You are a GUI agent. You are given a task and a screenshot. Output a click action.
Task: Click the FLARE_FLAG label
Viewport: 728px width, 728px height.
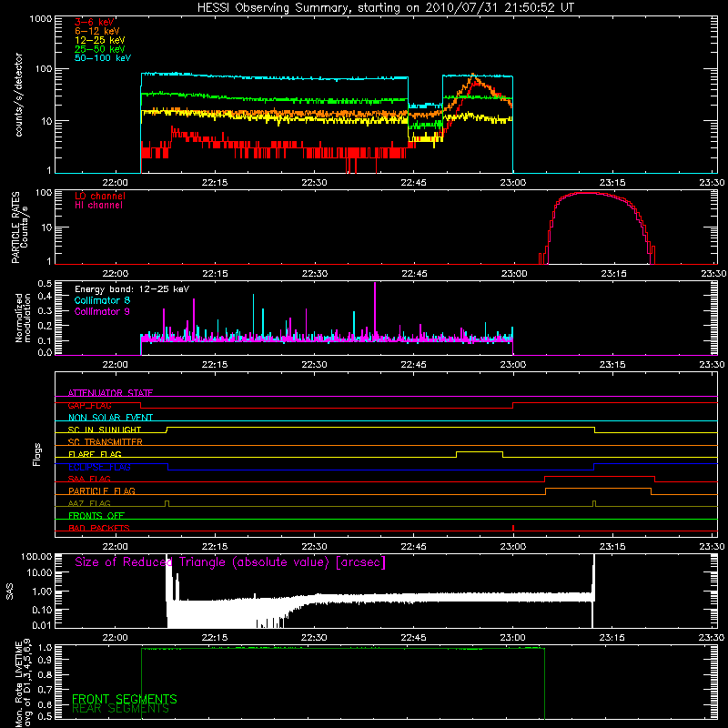click(95, 454)
